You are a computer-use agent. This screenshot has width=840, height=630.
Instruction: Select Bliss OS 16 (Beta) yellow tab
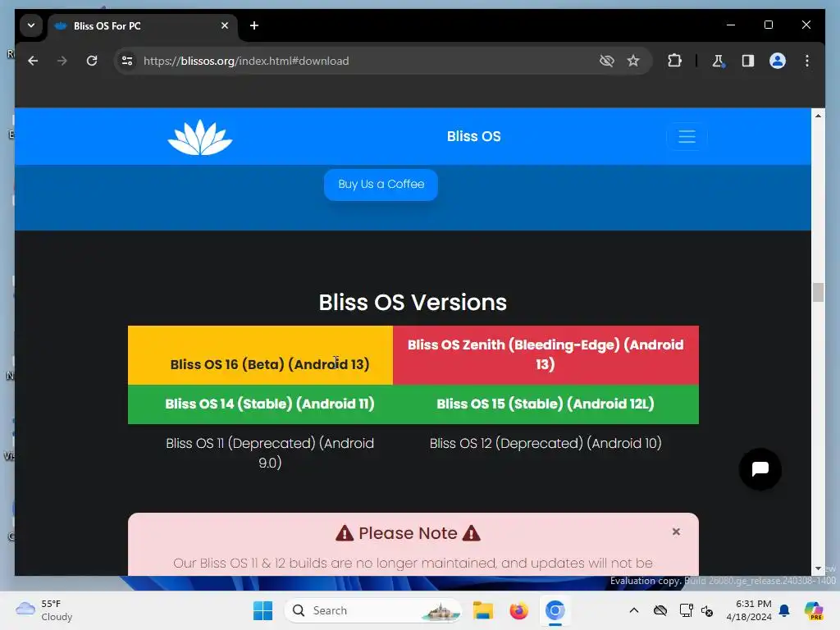[x=260, y=354]
